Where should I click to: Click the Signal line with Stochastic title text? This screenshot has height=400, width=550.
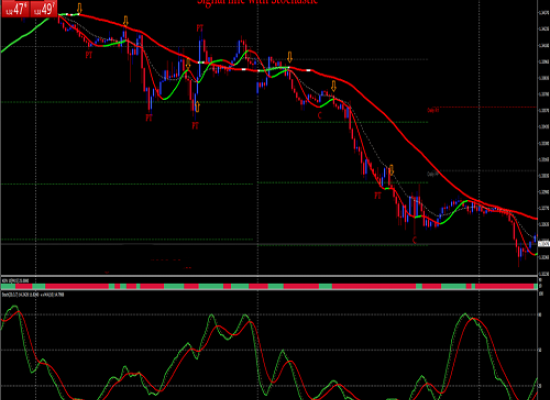[x=257, y=2]
